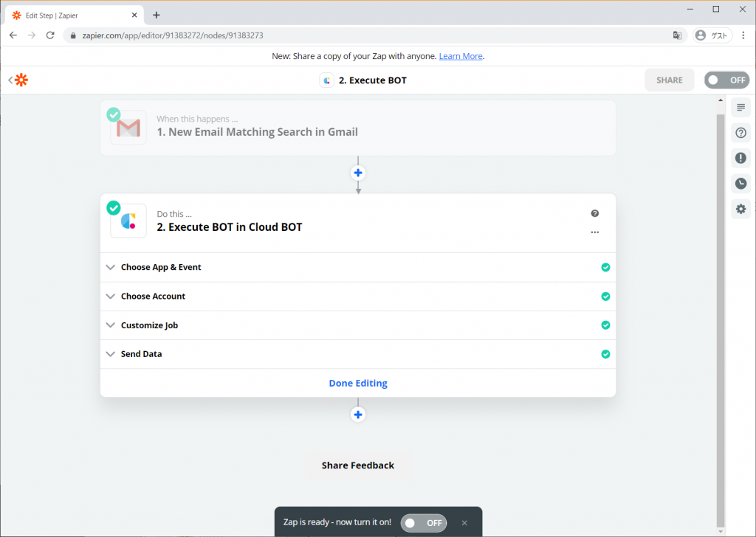This screenshot has height=537, width=756.
Task: Click the Cloud BOT app icon in step 2
Action: click(128, 221)
